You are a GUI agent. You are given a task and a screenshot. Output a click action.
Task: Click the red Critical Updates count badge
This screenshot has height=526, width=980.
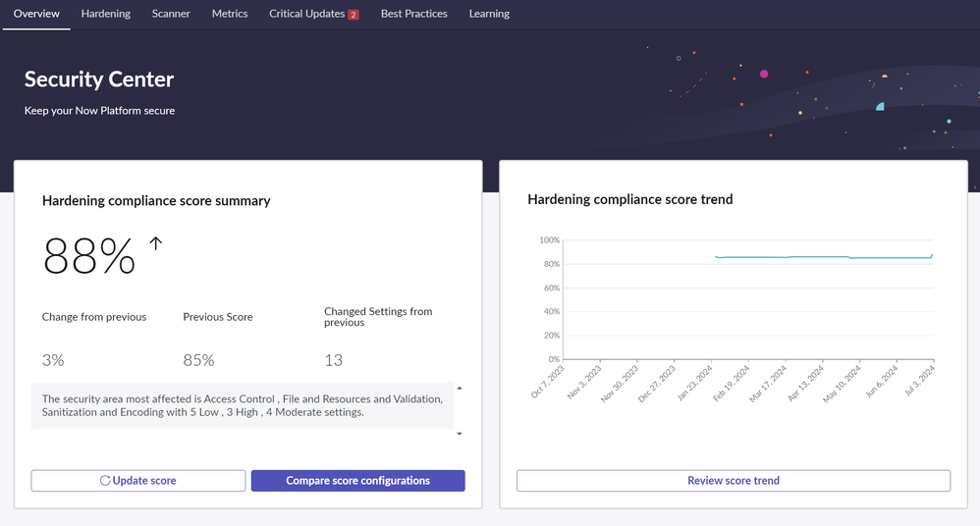[x=354, y=15]
